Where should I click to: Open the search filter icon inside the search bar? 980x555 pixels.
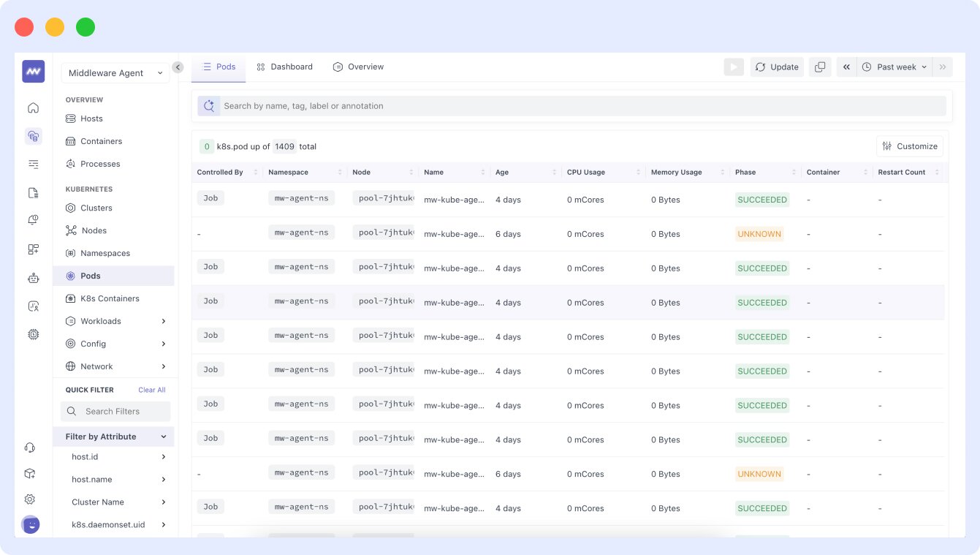tap(209, 105)
